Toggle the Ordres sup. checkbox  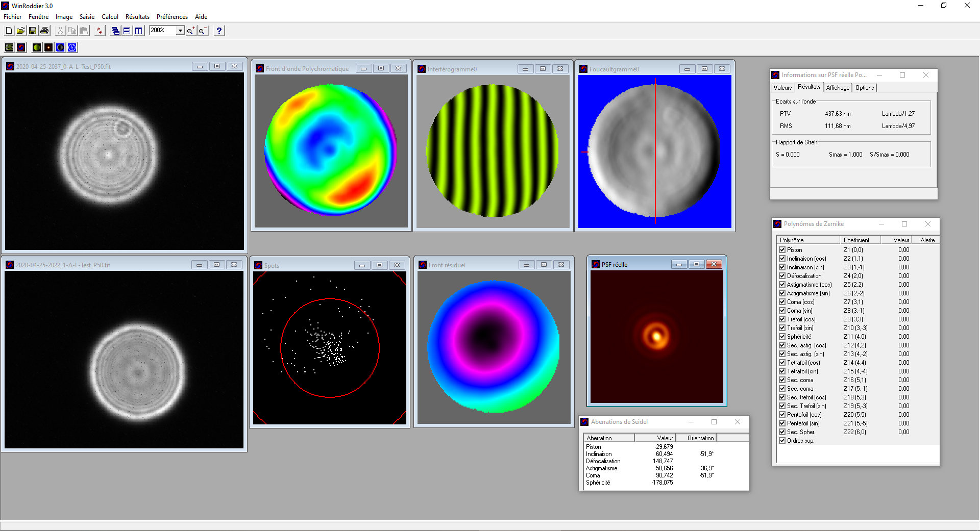tap(782, 441)
